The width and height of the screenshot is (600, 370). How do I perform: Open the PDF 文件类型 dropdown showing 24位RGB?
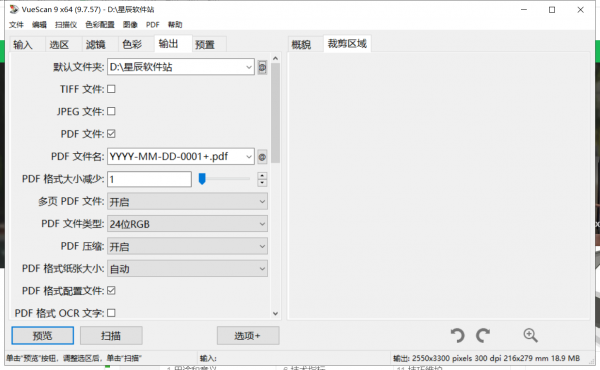187,224
